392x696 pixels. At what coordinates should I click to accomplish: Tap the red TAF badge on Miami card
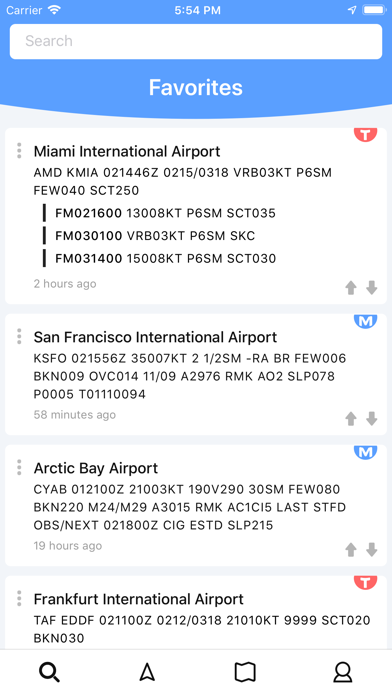(365, 134)
